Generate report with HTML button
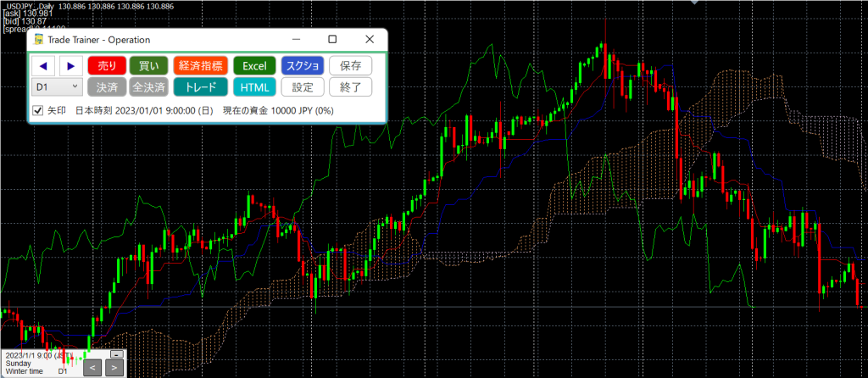This screenshot has width=868, height=378. [x=253, y=86]
